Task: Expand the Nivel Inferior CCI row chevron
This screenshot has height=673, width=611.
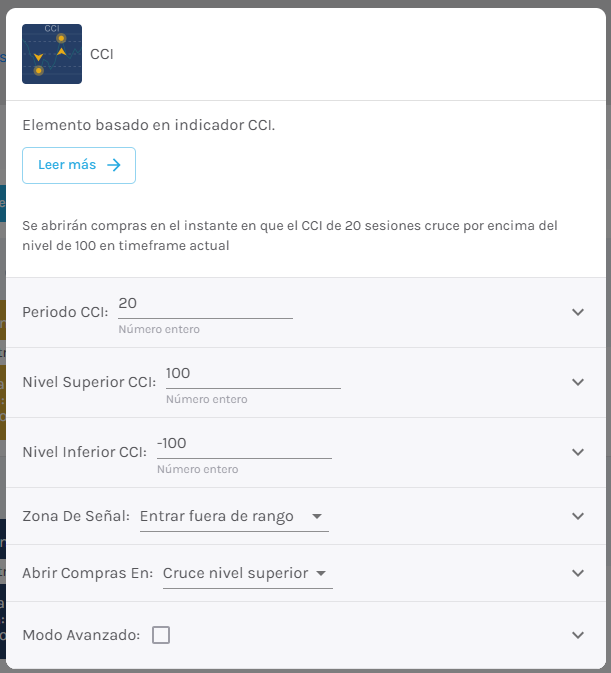Action: tap(578, 452)
